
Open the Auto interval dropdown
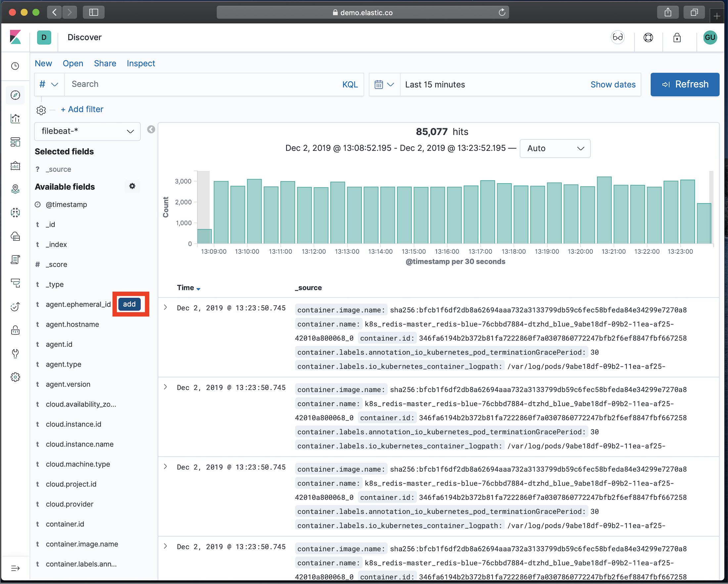click(x=555, y=149)
